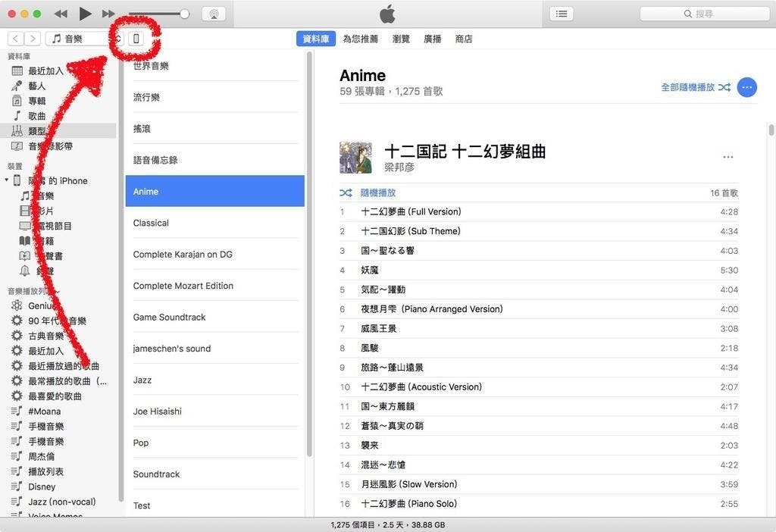Open the books icon under iPhone

tap(25, 241)
